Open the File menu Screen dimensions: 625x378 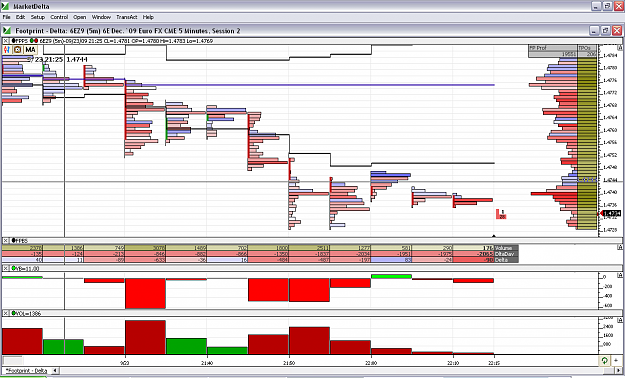[x=6, y=17]
